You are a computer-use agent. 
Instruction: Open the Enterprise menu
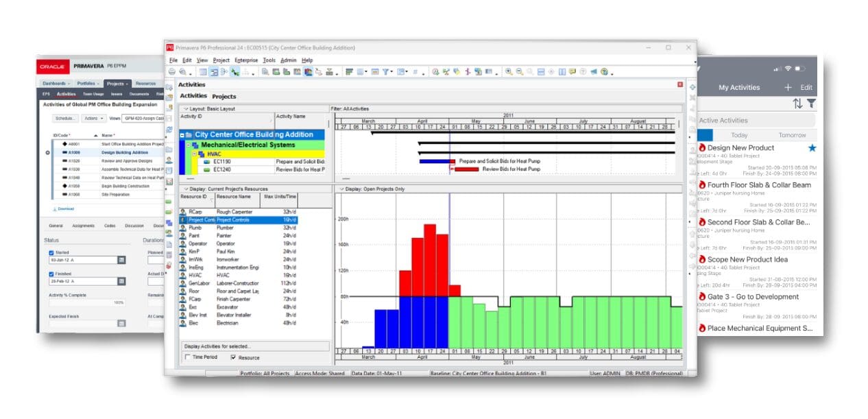click(x=245, y=60)
